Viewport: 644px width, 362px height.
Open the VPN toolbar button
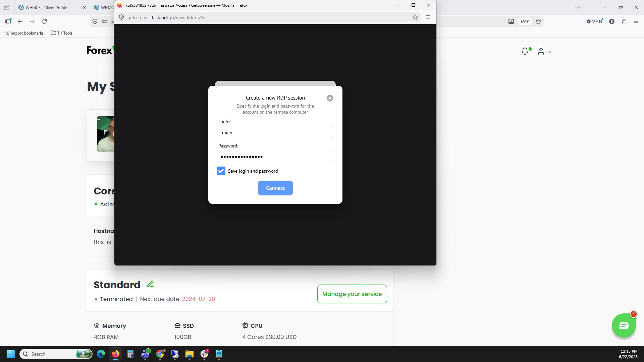click(x=595, y=21)
